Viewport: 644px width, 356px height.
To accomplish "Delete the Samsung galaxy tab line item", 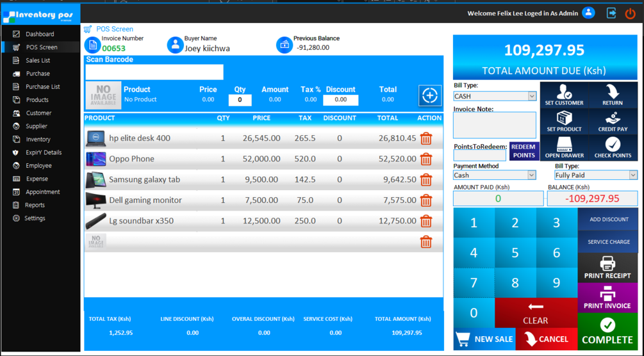I will click(x=426, y=179).
